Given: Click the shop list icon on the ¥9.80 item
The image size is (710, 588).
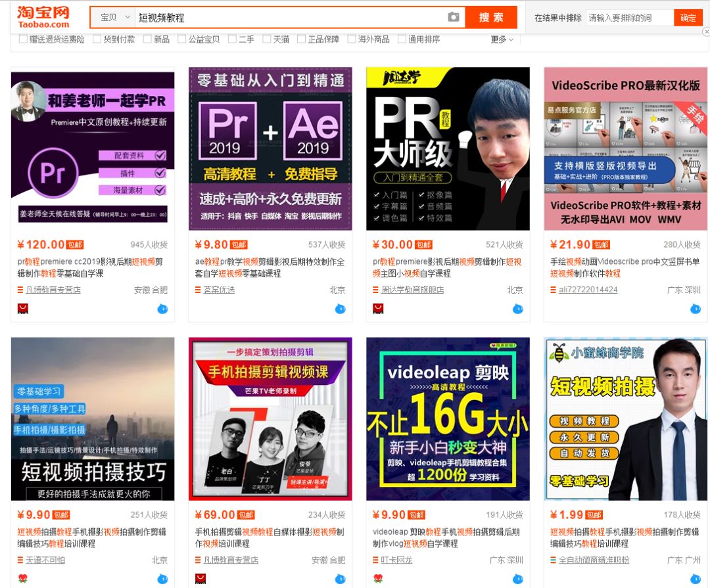Looking at the screenshot, I should 197,290.
